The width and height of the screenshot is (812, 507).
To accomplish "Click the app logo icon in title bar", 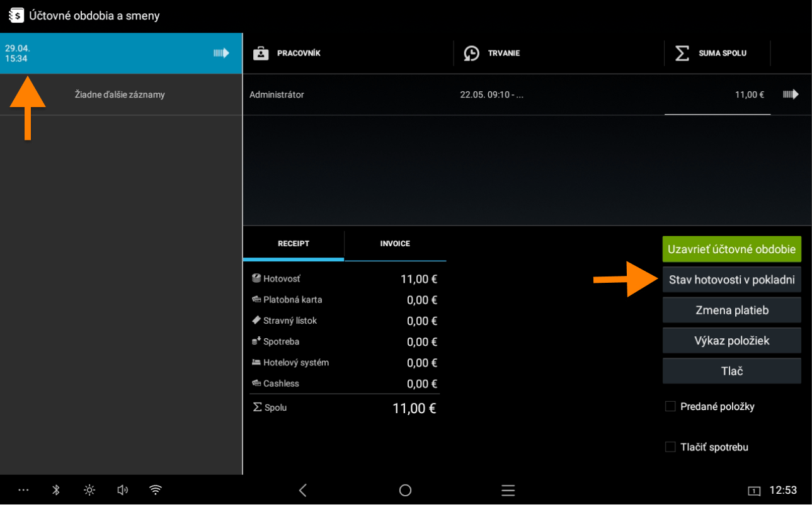I will [16, 15].
